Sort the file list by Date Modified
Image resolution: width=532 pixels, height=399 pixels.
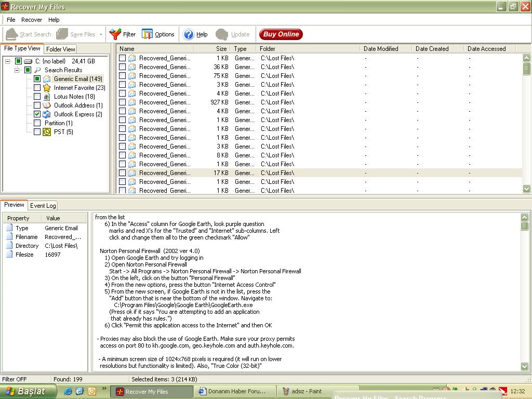point(385,49)
